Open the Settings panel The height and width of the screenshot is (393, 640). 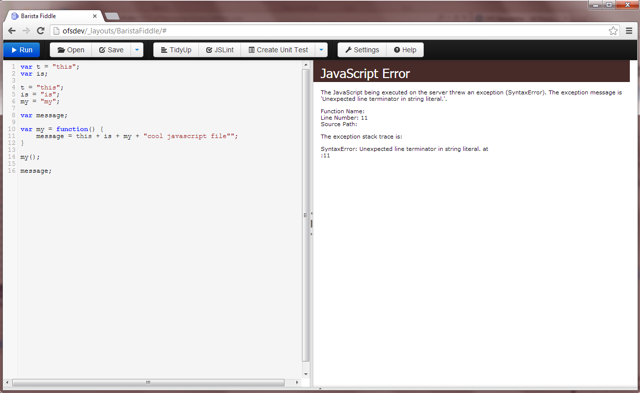(362, 50)
